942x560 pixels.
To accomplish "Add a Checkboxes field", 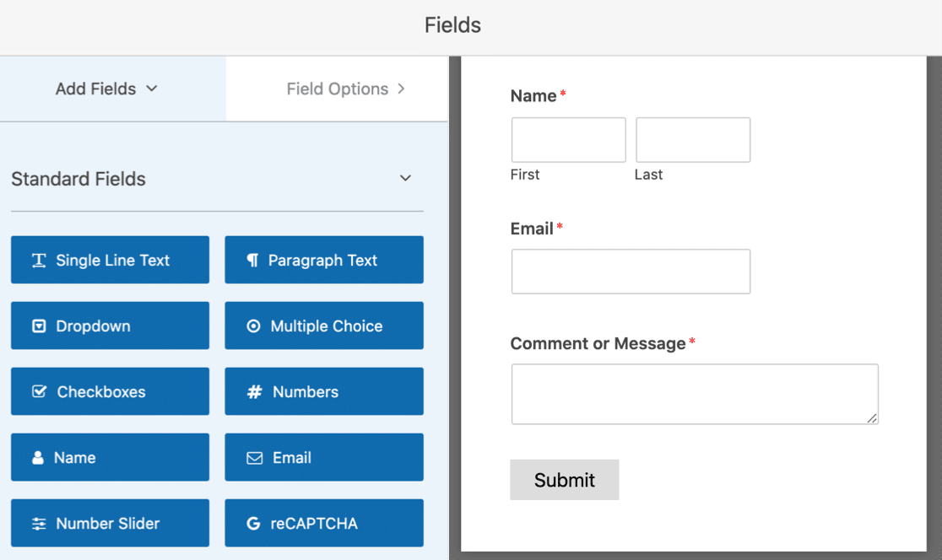I will point(110,391).
